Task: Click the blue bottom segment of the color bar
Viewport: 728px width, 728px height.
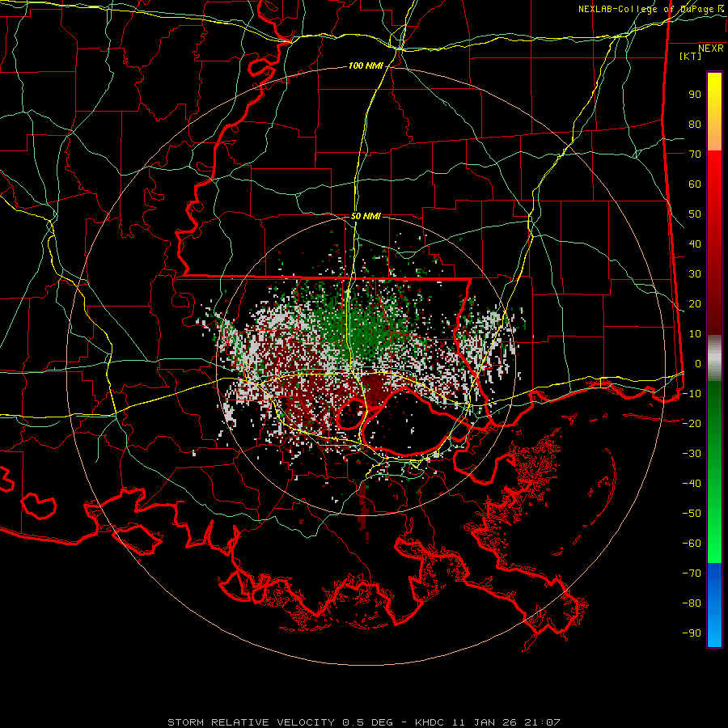Action: pyautogui.click(x=714, y=605)
